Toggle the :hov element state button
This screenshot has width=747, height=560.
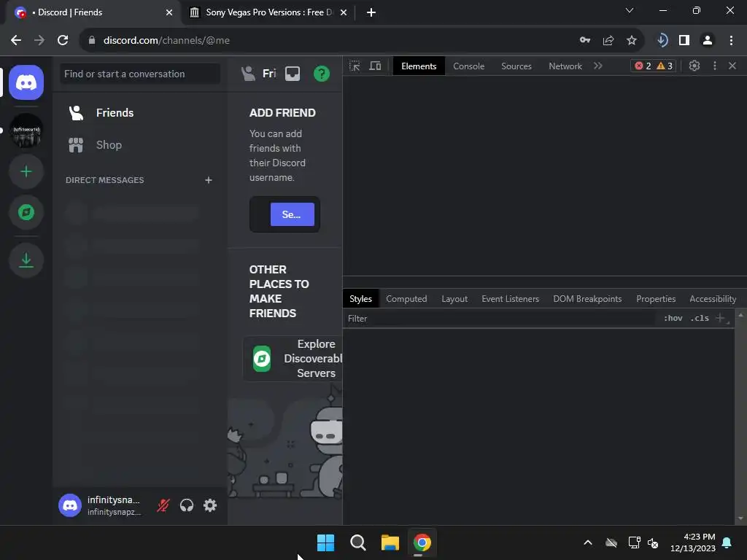click(x=673, y=319)
